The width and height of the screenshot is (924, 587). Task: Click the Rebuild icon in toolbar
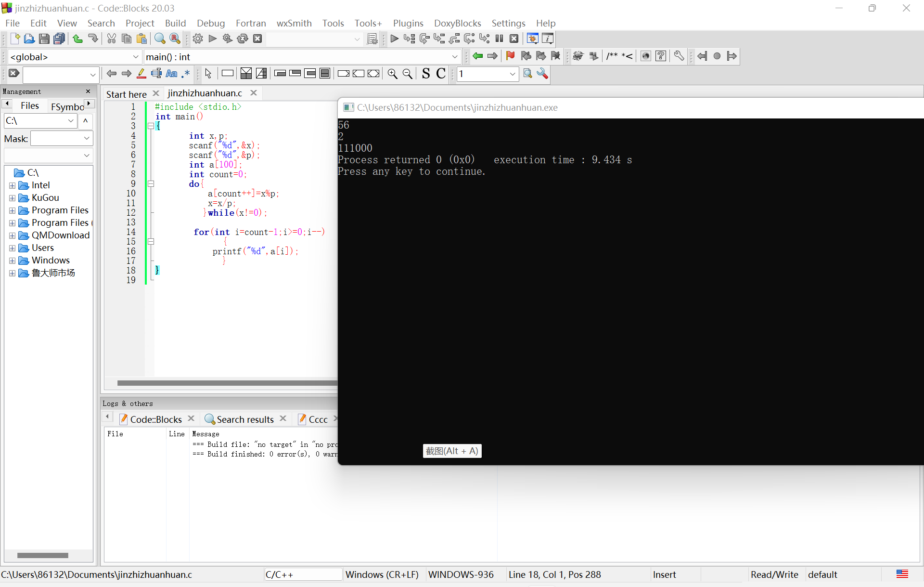[243, 39]
